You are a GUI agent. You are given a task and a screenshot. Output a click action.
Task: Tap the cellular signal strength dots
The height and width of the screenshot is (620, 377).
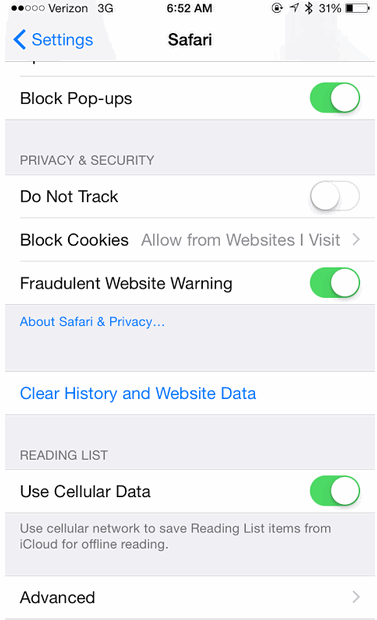point(28,8)
